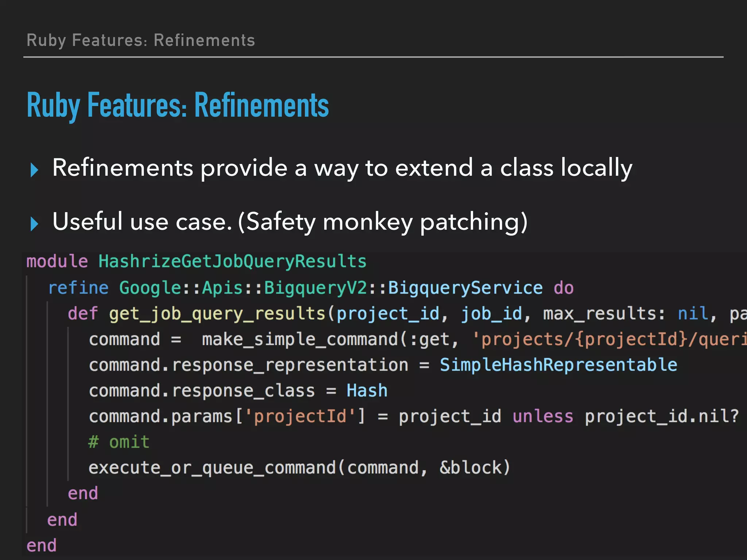This screenshot has width=747, height=560.
Task: Click the '# omit' comment line
Action: click(x=119, y=442)
